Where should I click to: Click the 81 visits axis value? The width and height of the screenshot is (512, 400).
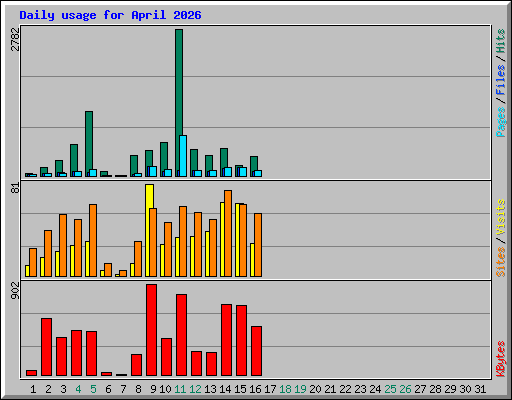pyautogui.click(x=15, y=188)
